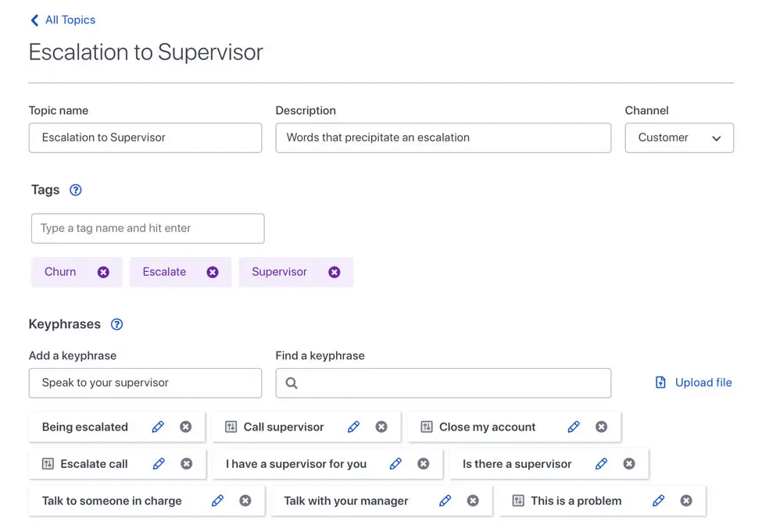The width and height of the screenshot is (762, 532).
Task: Remove the Call supervisor keyphrase
Action: (x=381, y=427)
